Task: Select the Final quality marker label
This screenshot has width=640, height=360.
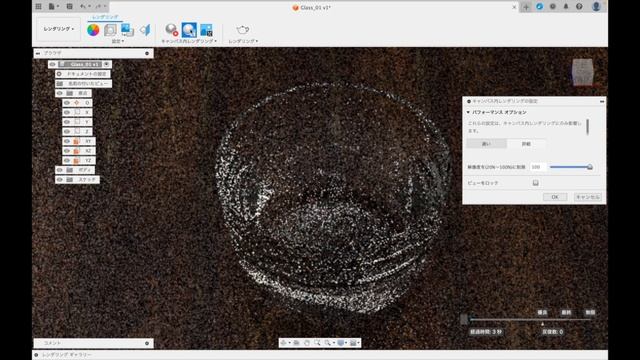Action: 566,312
